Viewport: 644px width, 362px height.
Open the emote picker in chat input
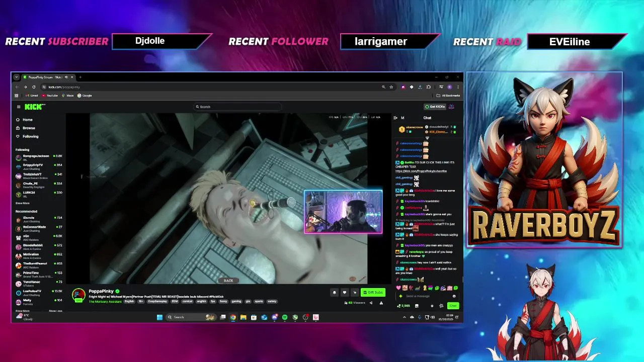pos(454,296)
